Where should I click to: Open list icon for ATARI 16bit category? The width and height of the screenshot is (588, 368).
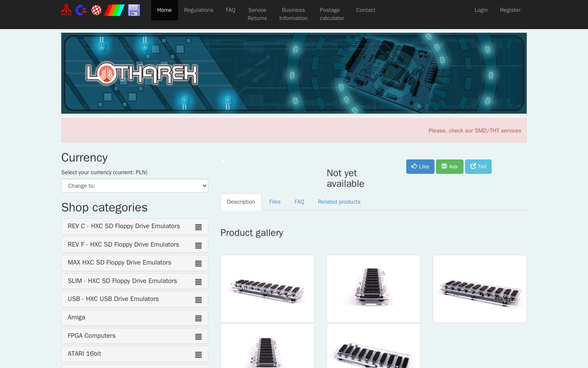[x=198, y=355]
